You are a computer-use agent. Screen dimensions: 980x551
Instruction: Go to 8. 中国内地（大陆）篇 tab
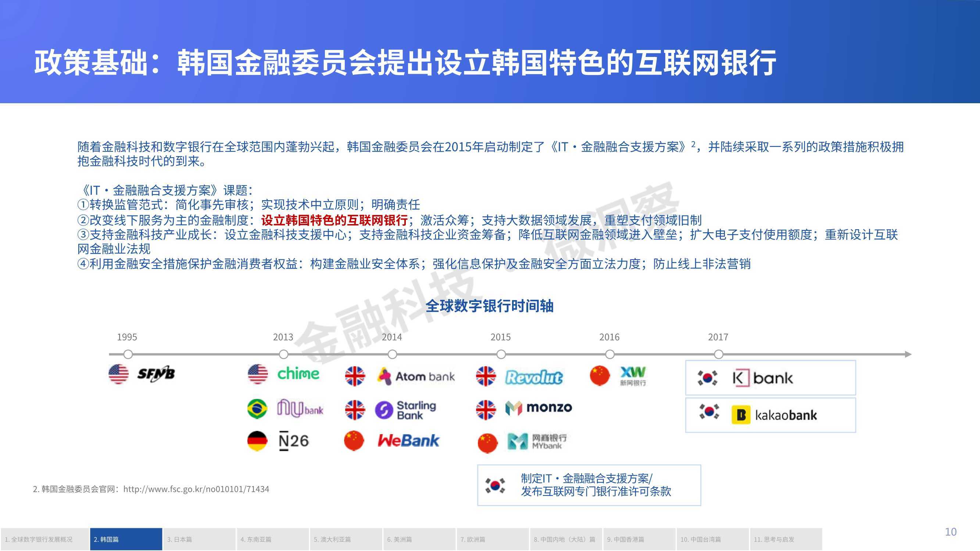pos(566,539)
